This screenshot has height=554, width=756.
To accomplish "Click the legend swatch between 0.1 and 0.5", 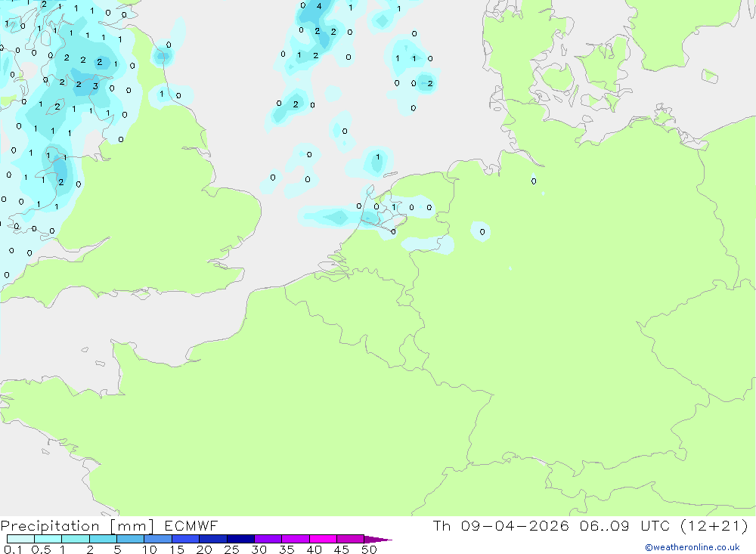I will (x=20, y=539).
